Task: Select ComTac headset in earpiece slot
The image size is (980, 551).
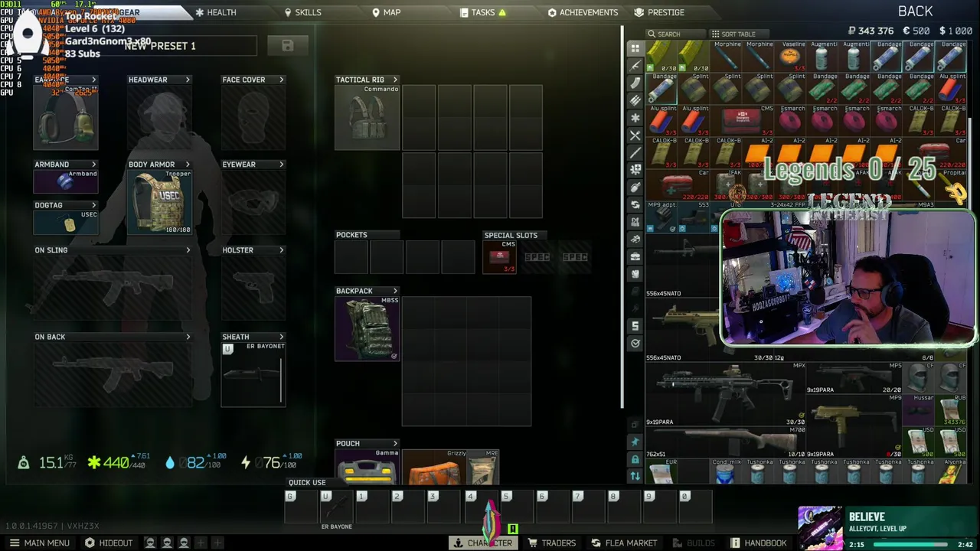Action: click(x=66, y=117)
